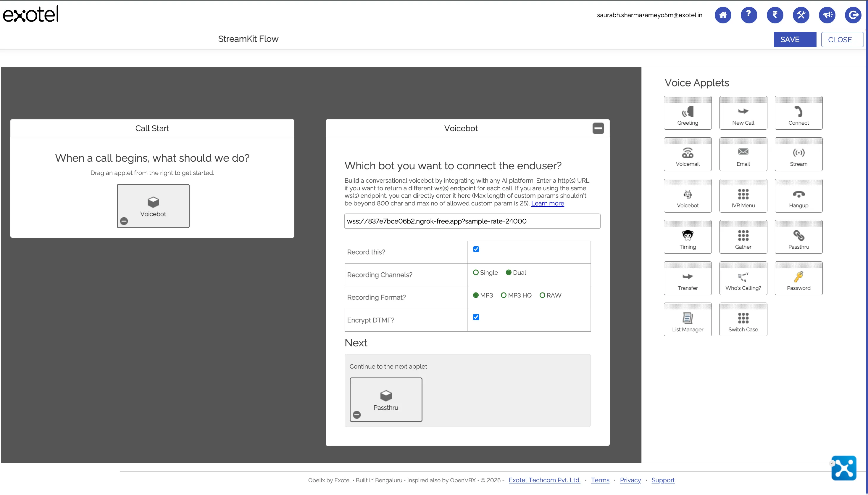This screenshot has width=868, height=495.
Task: Pick the Gather applet
Action: coord(743,237)
